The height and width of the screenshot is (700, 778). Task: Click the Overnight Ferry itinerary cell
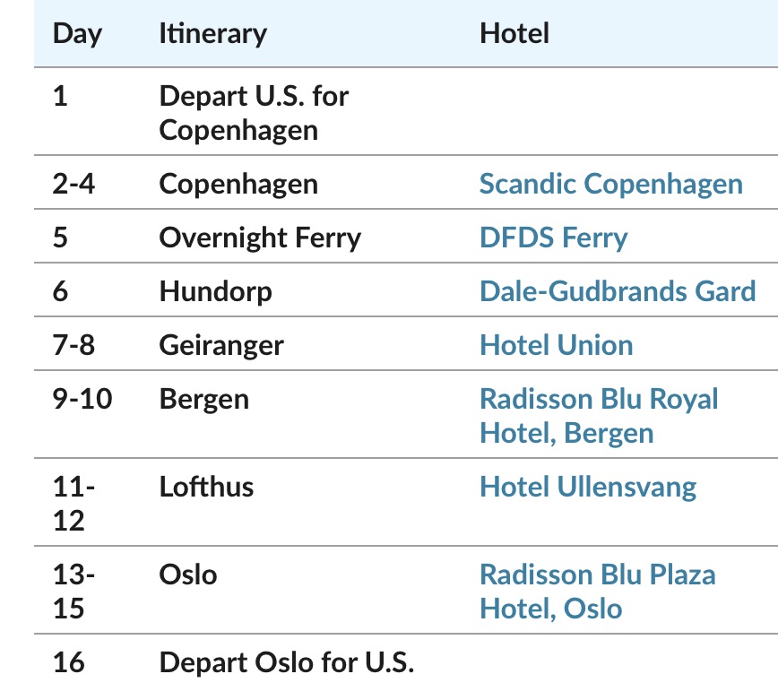pos(260,238)
